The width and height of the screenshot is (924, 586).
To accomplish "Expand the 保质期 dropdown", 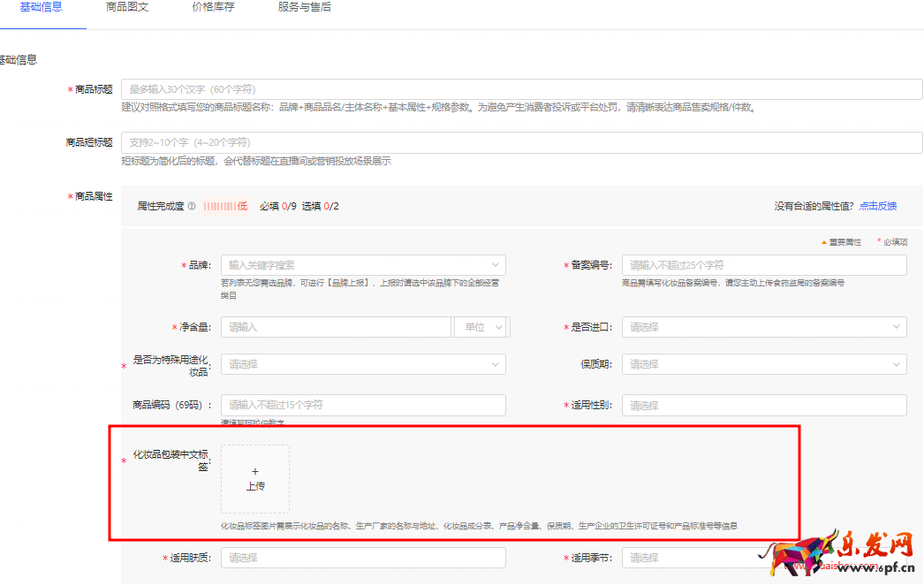I will click(764, 364).
